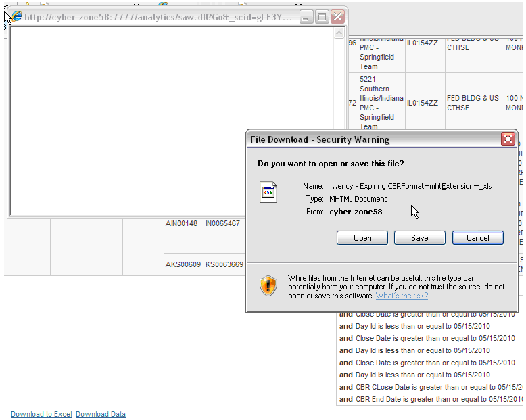
Task: Follow the Download to Excel link
Action: click(x=41, y=414)
